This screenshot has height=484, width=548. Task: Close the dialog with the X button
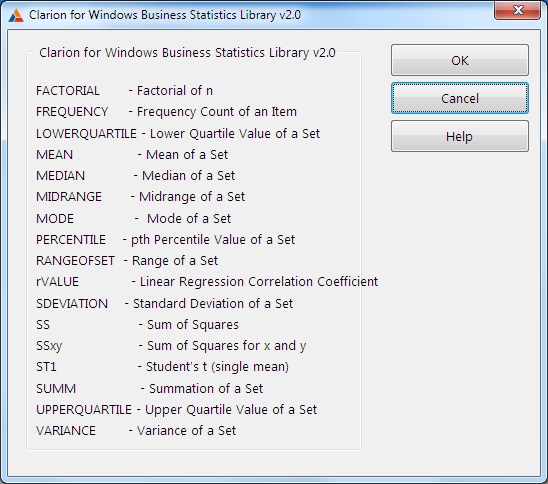coord(517,10)
